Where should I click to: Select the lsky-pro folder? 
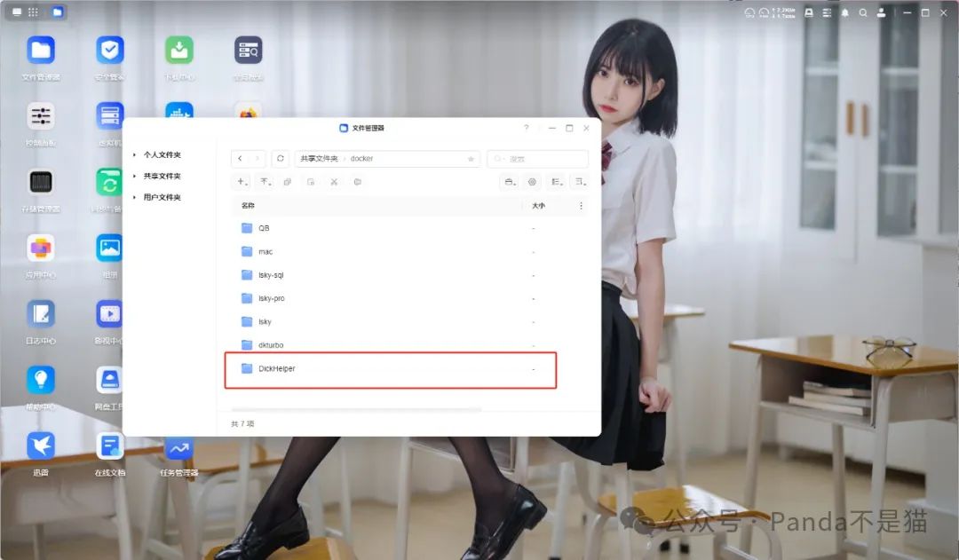[409, 298]
